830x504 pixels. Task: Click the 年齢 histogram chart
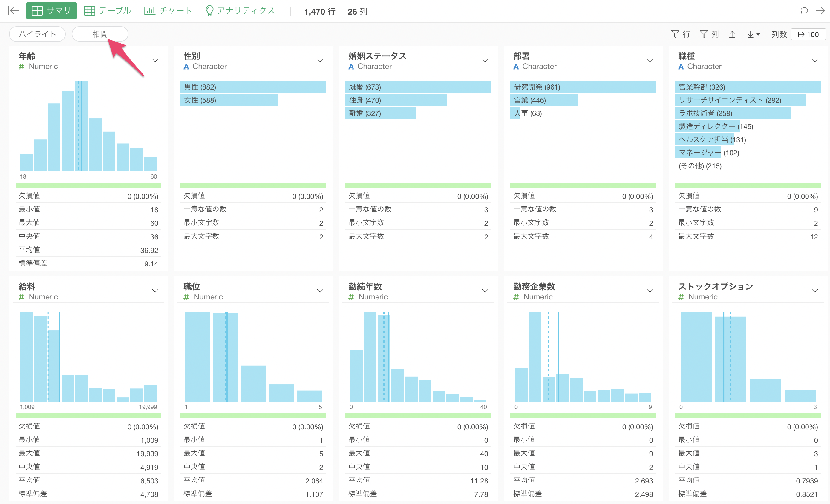tap(88, 126)
